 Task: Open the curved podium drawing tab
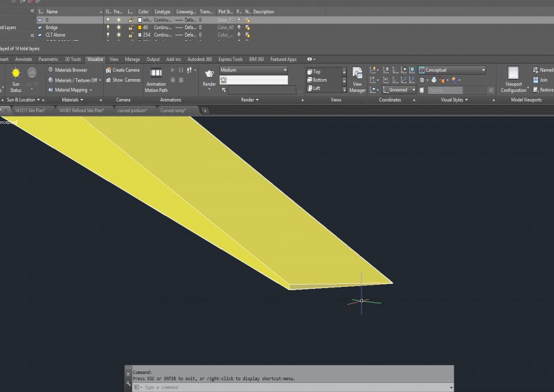click(x=132, y=110)
